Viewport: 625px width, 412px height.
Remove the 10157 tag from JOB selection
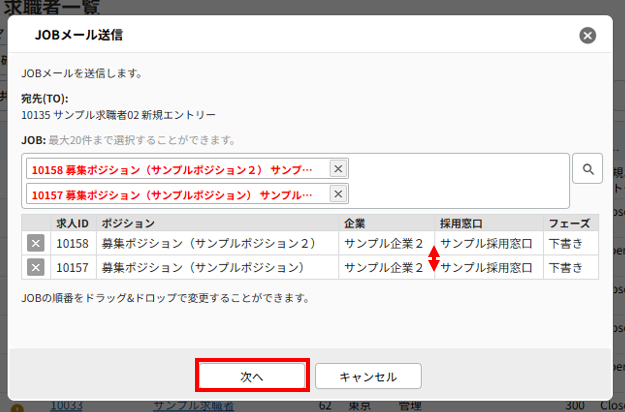click(x=338, y=193)
